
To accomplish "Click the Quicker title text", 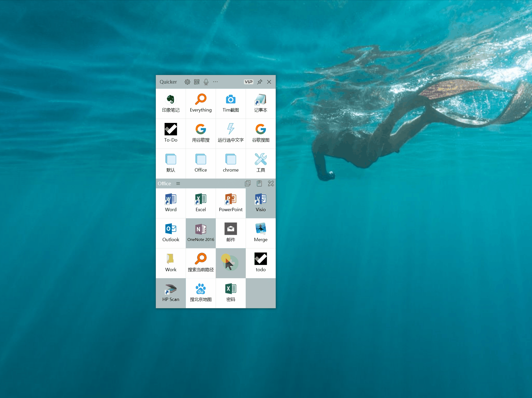I will 168,82.
